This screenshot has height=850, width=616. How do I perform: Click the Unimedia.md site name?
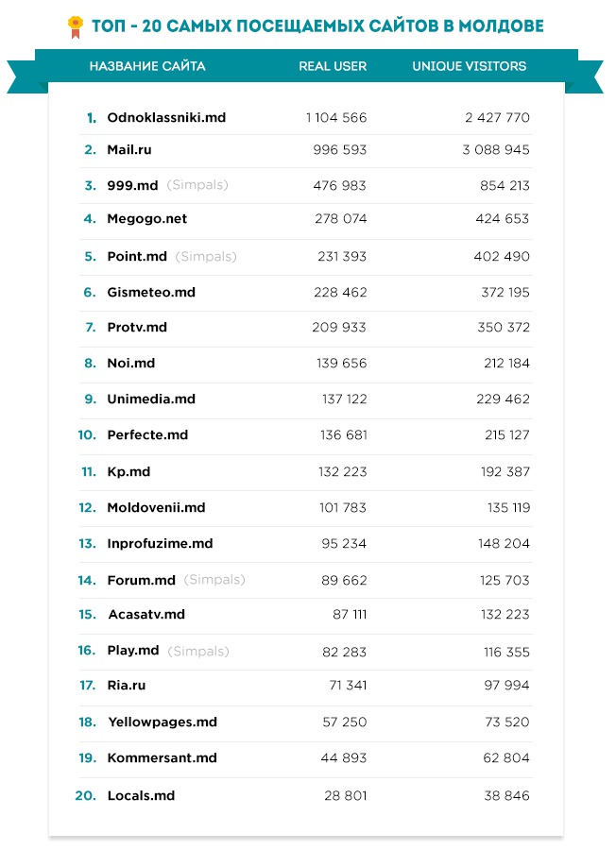click(151, 399)
